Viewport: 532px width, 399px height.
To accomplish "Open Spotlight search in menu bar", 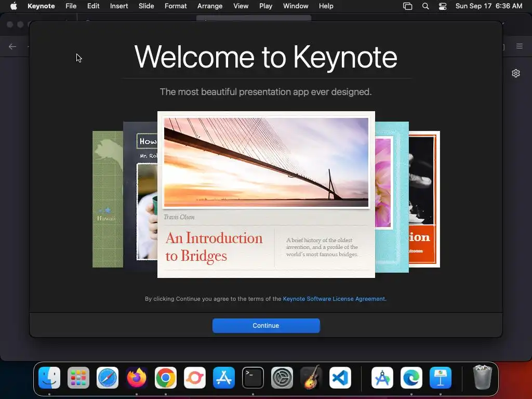I will (425, 6).
